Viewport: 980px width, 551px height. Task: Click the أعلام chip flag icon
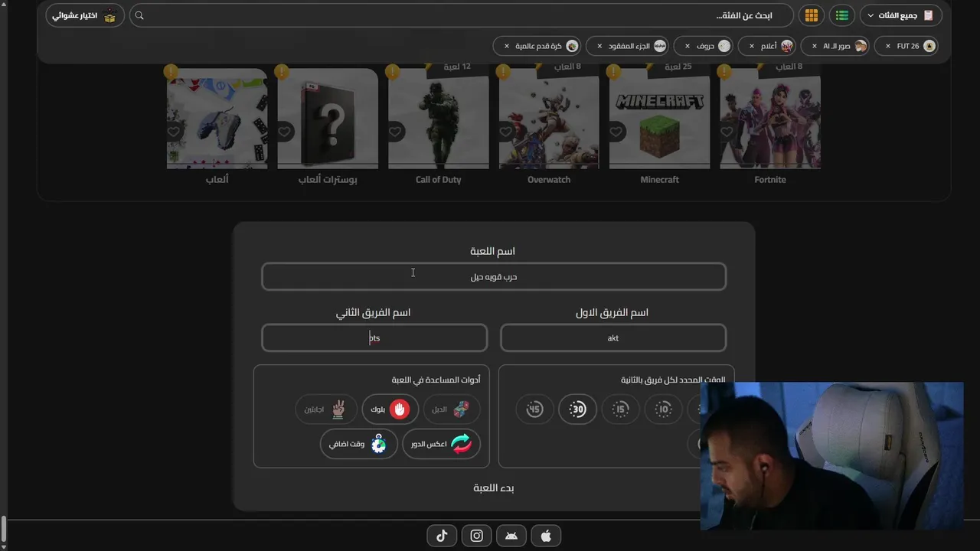[786, 46]
